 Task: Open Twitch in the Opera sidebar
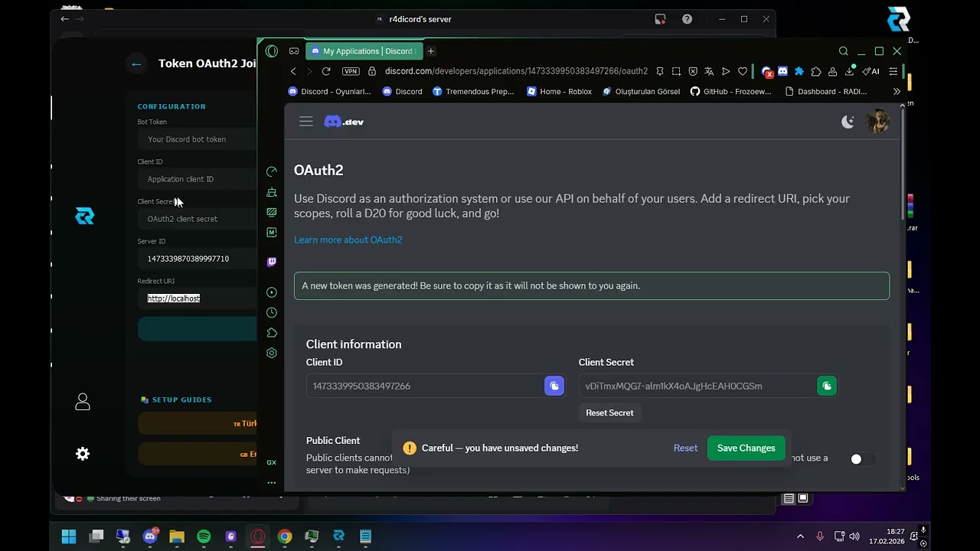tap(272, 262)
